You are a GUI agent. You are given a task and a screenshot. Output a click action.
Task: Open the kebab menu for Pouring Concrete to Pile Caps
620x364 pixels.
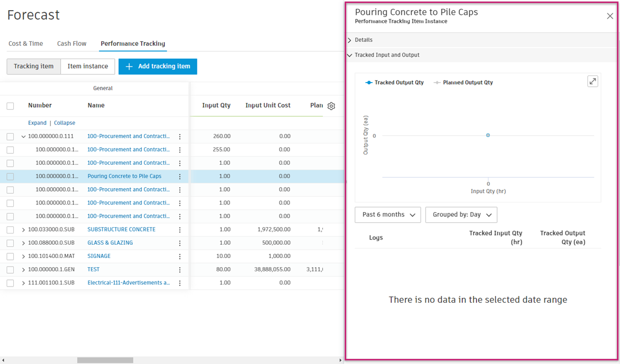[x=179, y=176]
